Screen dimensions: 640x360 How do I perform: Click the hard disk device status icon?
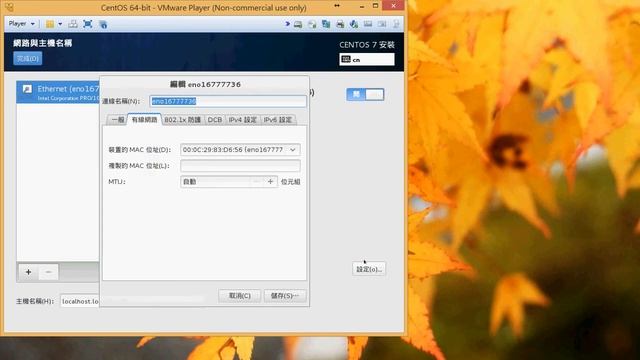click(x=298, y=24)
